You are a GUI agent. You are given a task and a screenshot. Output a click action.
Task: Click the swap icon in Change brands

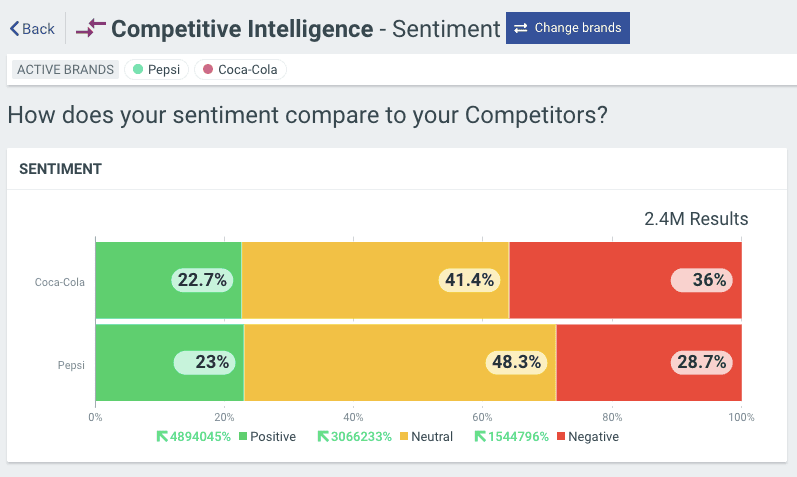pos(521,28)
